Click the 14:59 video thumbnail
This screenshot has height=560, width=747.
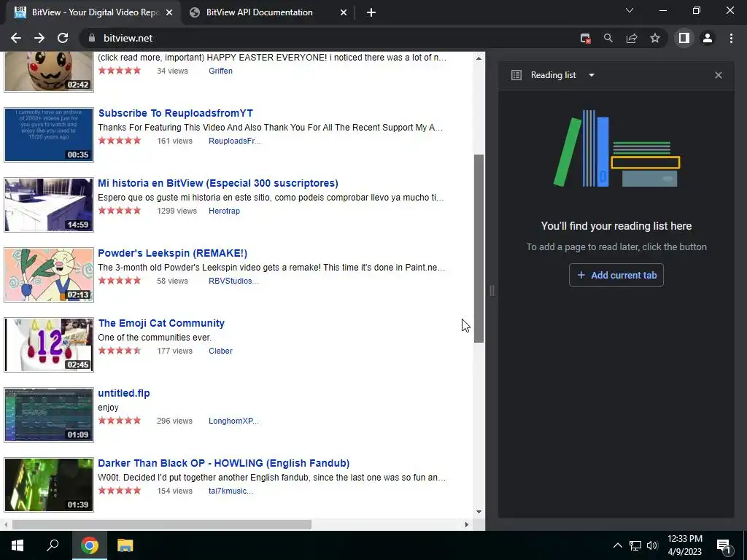[49, 205]
